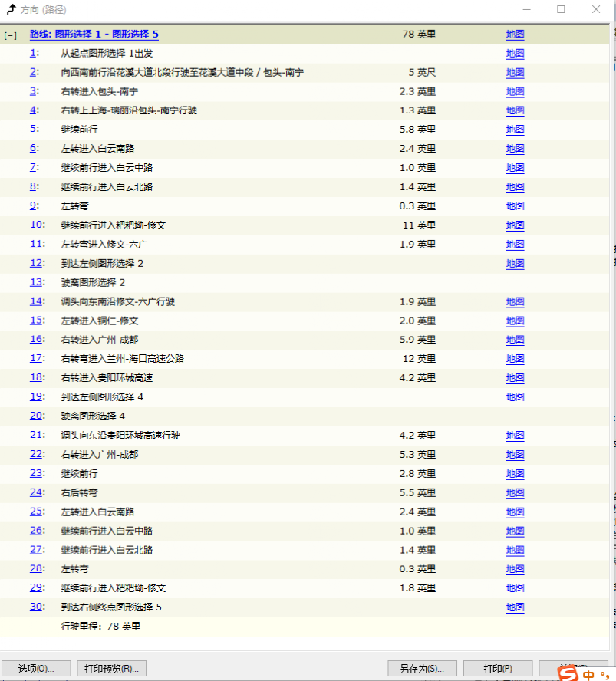Click the route arrow icon in the title bar
Viewport: 616px width, 681px height.
(x=11, y=10)
